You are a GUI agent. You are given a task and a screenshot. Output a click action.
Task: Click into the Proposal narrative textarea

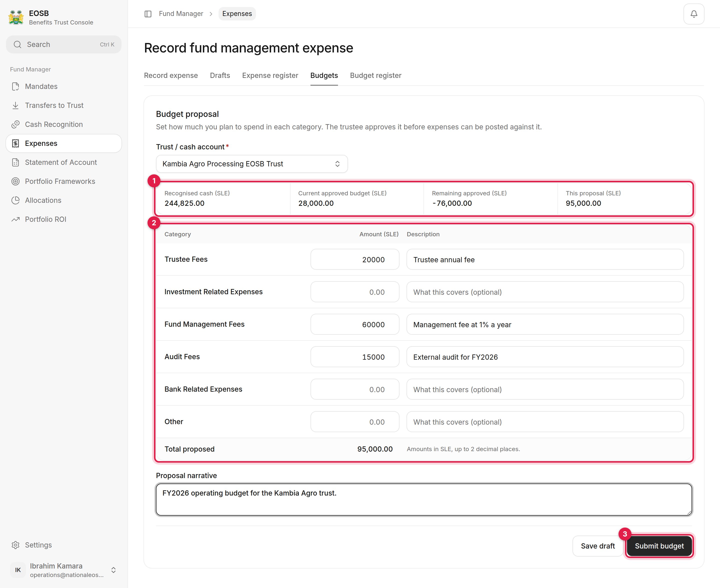424,500
